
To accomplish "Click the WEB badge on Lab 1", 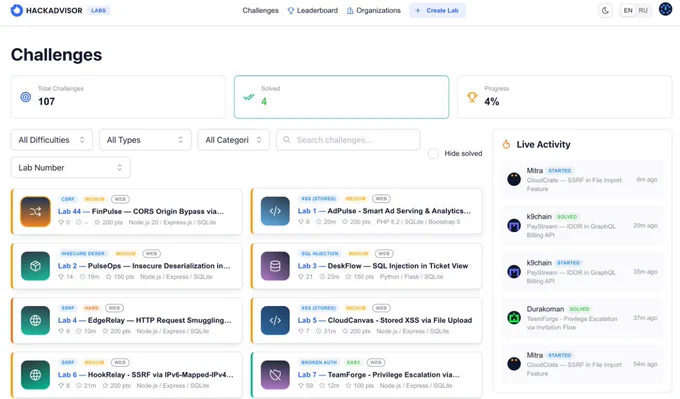I will click(x=381, y=199).
